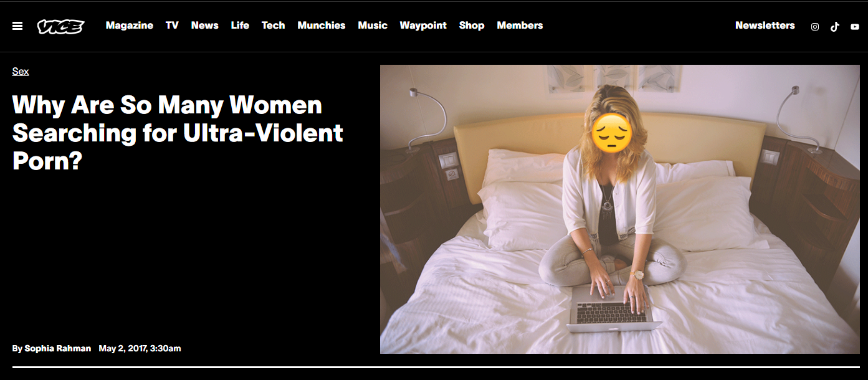Open the Waypoint section
The height and width of the screenshot is (380, 868).
(x=423, y=26)
